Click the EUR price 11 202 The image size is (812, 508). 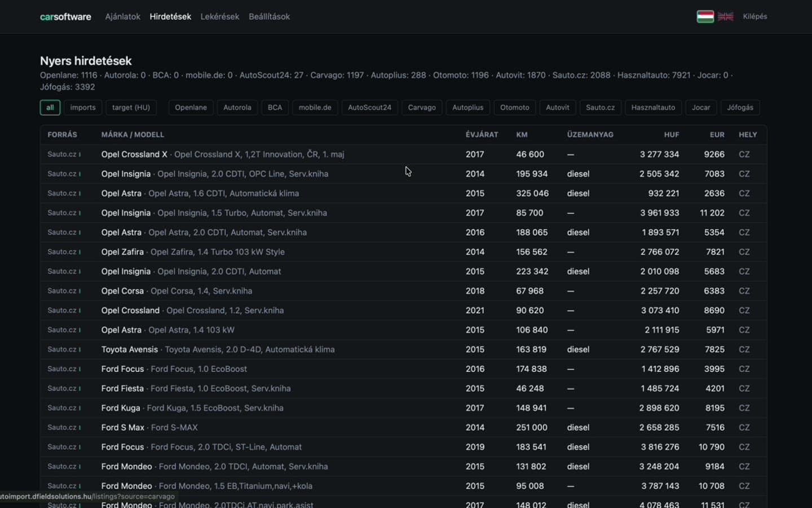coord(712,213)
